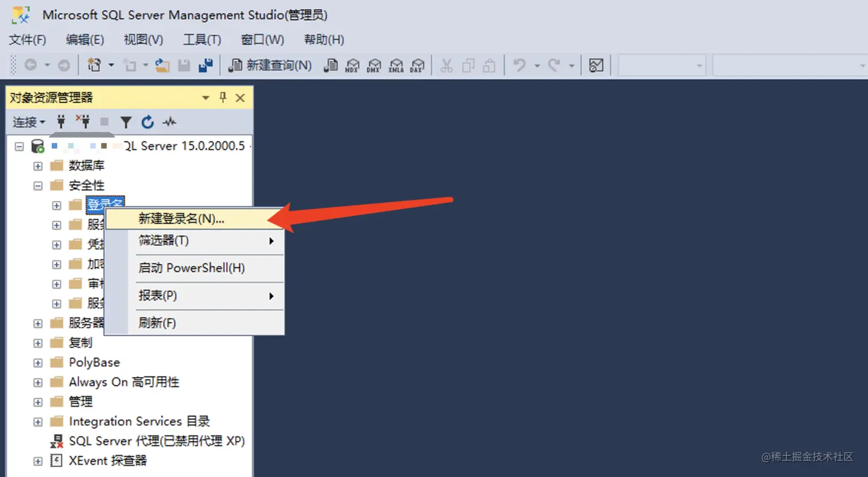
Task: Open the 窗口(W) menu
Action: point(262,40)
